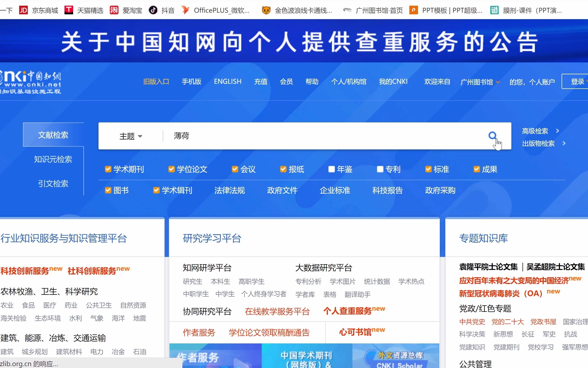Click the 外文资源总库 CNKI Scholar thumbnail
Screen dimensions: 588x368
tap(396, 356)
